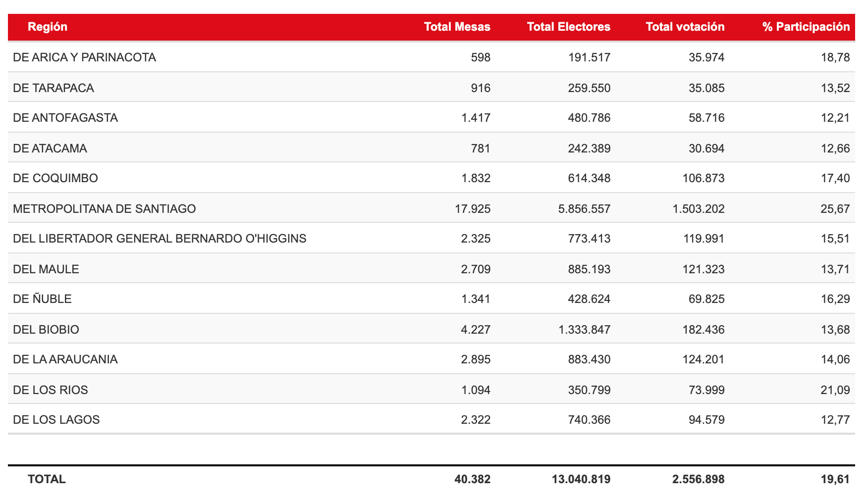Select the DE LOS LAGOS row

point(56,420)
